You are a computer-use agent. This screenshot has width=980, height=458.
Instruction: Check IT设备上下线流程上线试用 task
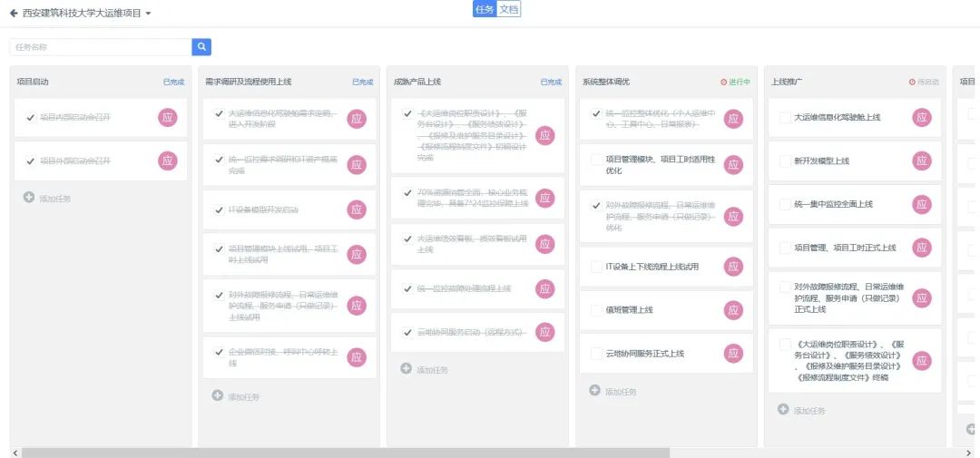(596, 266)
